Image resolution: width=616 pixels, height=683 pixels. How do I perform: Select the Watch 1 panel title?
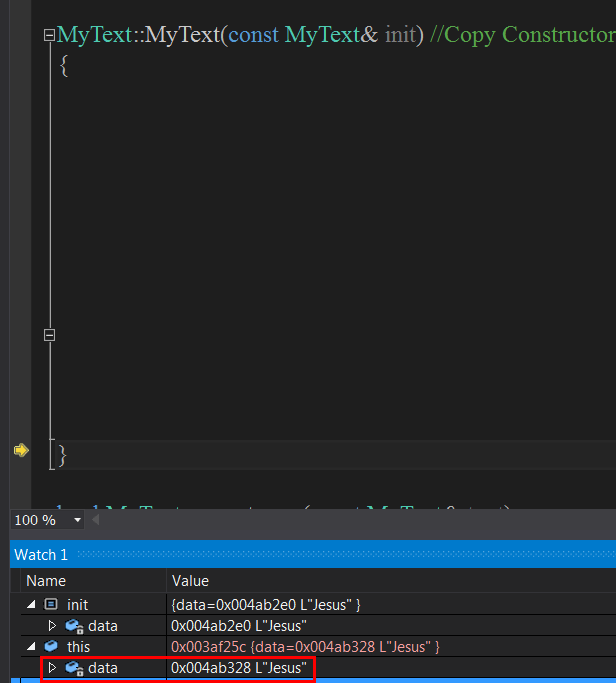point(41,555)
